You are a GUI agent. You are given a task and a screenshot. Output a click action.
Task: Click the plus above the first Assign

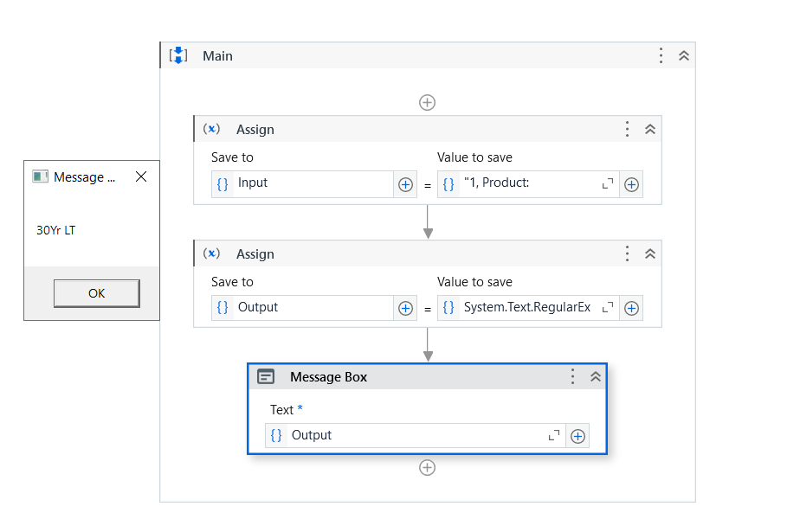[427, 102]
